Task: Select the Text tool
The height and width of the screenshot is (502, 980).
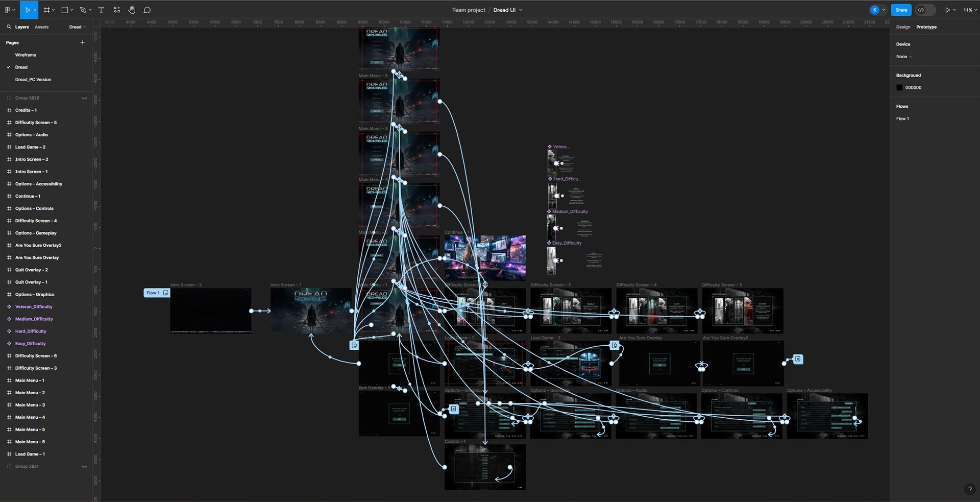Action: 101,10
